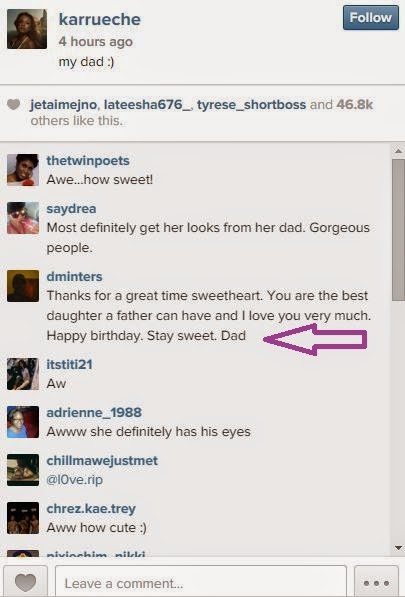The image size is (405, 597).
Task: Open the 46.8k likes count
Action: coord(355,104)
